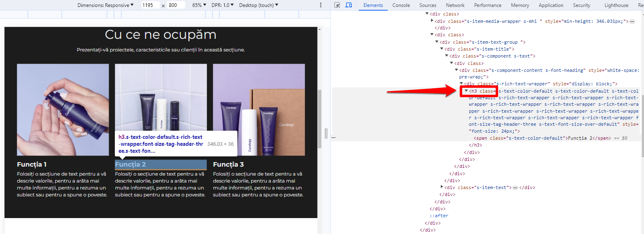Collapse the s-item-title div node
Screen dimensions: 644x234
(442, 49)
